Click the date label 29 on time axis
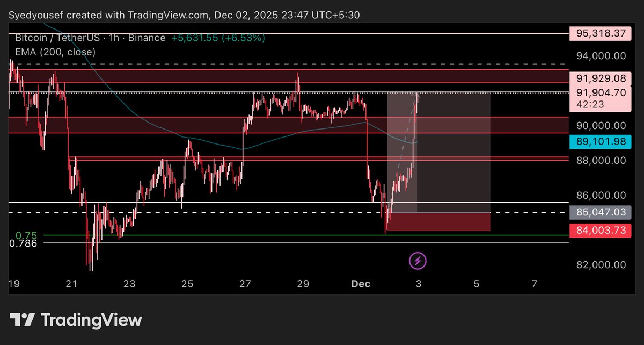Image resolution: width=644 pixels, height=345 pixels. coord(303,283)
